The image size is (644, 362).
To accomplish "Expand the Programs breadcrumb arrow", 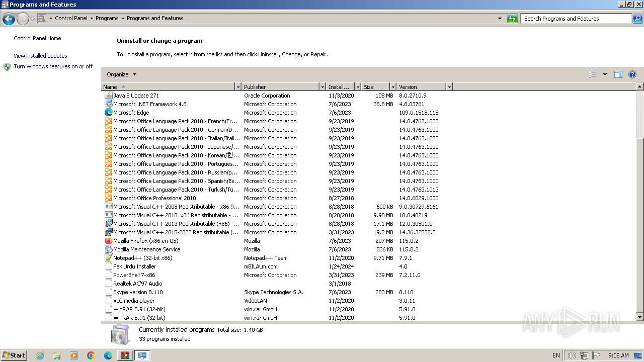I will click(x=123, y=19).
